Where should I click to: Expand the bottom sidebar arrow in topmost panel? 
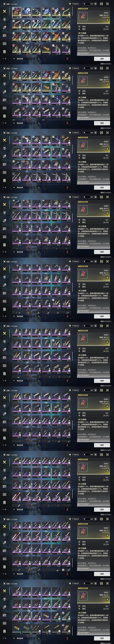[x=4, y=59]
